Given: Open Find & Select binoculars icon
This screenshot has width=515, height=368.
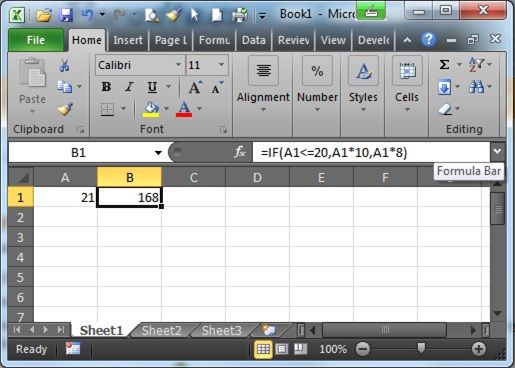Looking at the screenshot, I should [476, 87].
